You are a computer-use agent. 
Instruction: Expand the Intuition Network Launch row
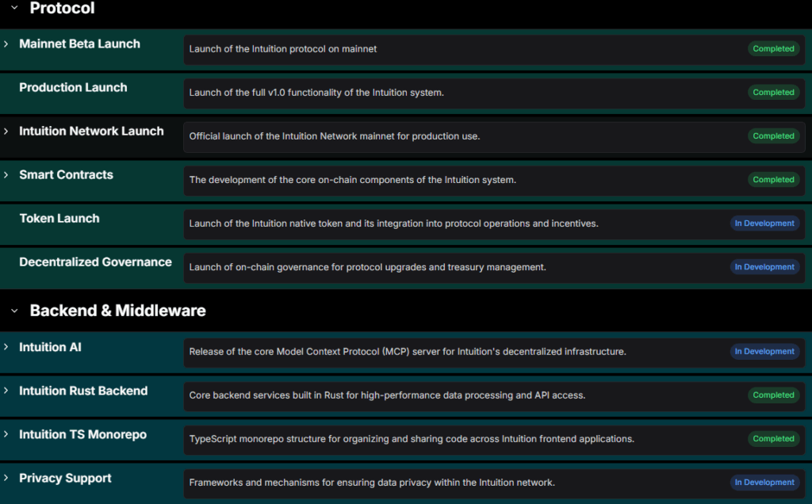pos(6,132)
